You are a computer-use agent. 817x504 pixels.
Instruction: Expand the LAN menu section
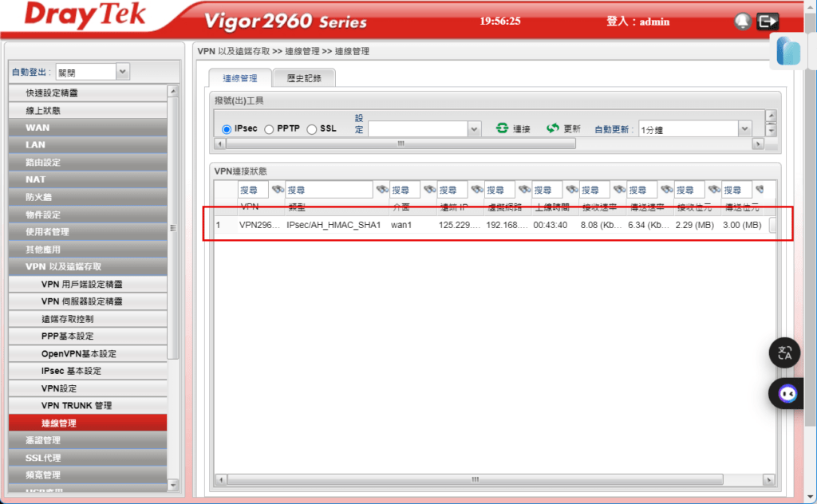pyautogui.click(x=88, y=145)
